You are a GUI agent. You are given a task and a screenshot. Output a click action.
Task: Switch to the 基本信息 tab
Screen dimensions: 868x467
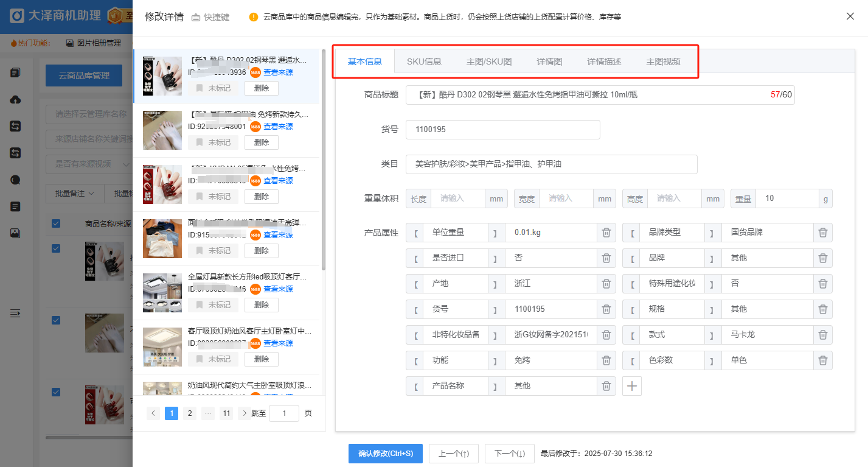(365, 61)
